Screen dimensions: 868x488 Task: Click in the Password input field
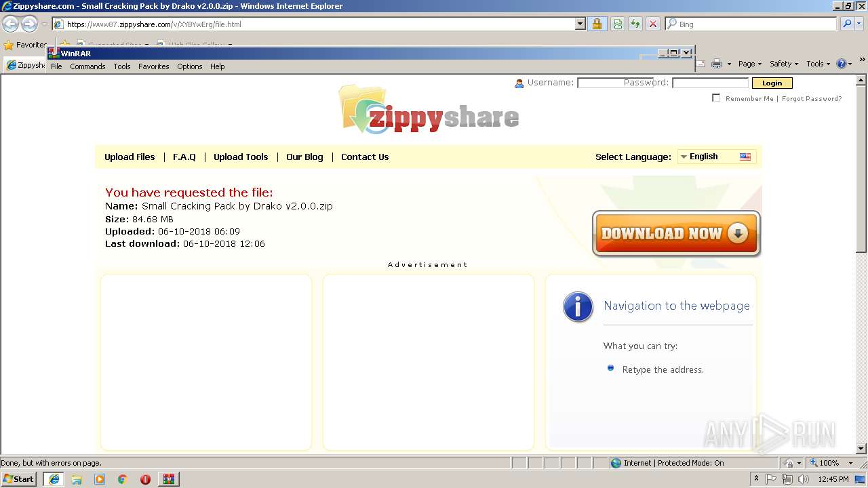point(710,83)
